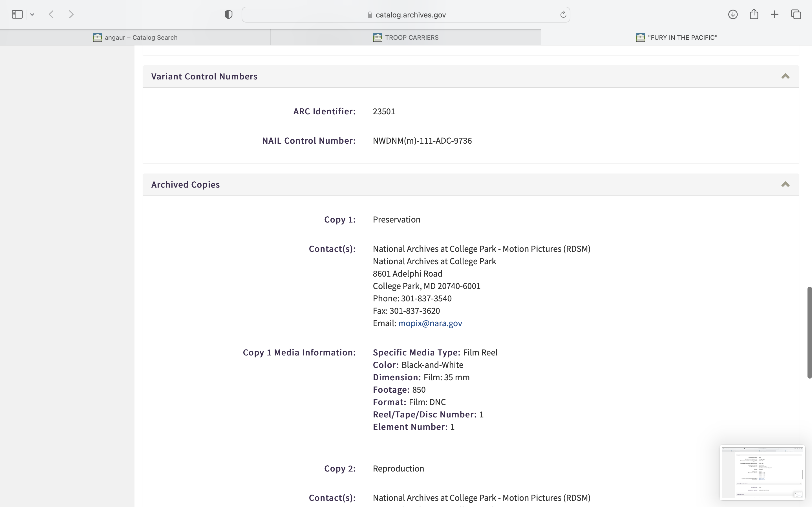
Task: Collapse the Variant Control Numbers section chevron
Action: 785,76
